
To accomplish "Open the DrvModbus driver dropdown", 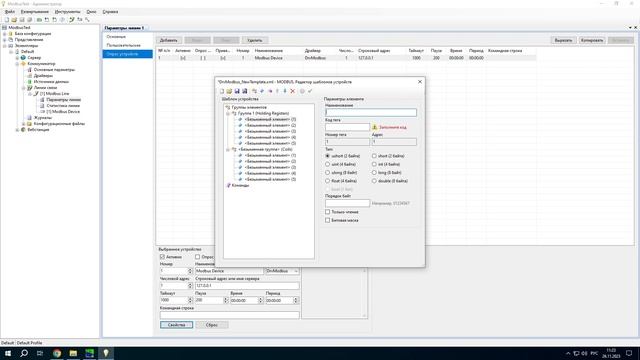I will [x=296, y=271].
